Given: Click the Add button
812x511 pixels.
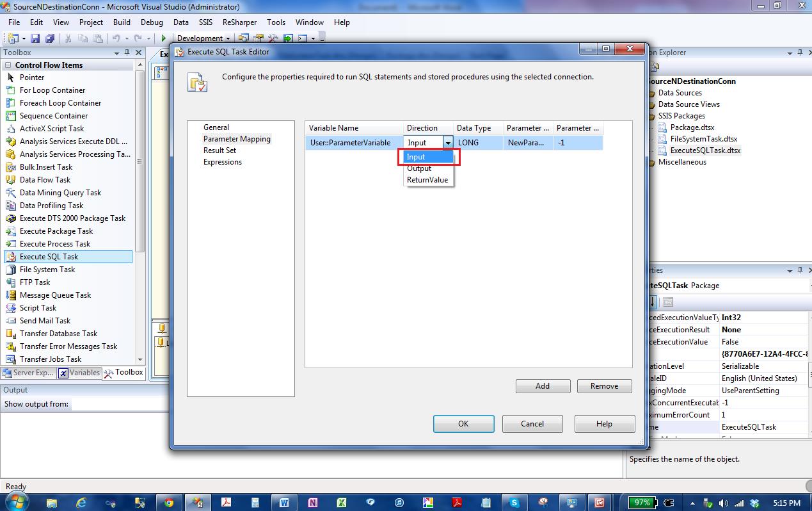Looking at the screenshot, I should (542, 386).
